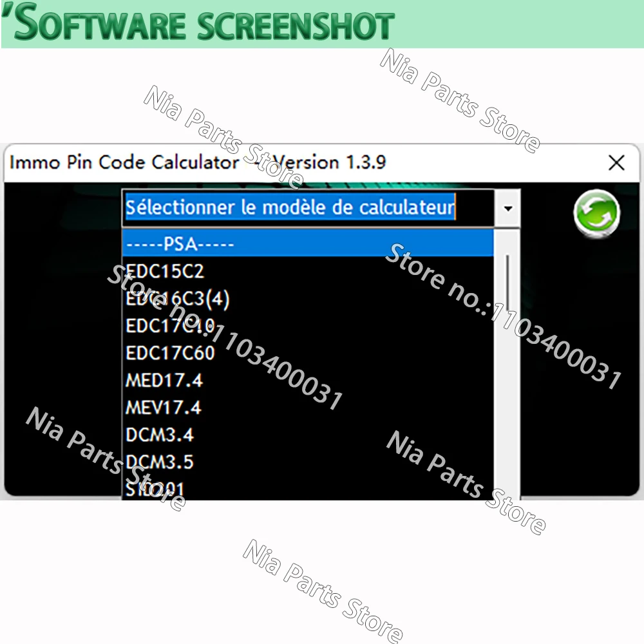Pick the MEV17.4 ECU model
Viewport: 644px width, 644px height.
(x=308, y=408)
